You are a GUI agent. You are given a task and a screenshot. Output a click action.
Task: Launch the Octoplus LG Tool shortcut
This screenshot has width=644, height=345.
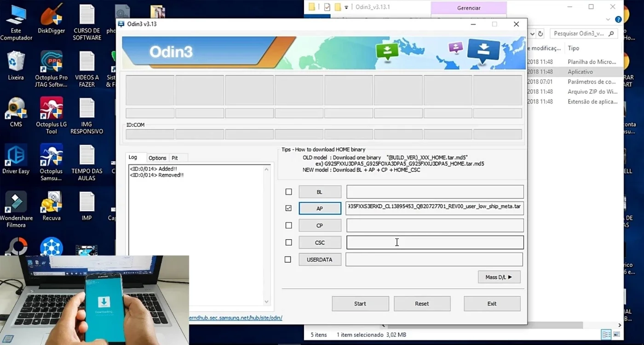tap(51, 116)
